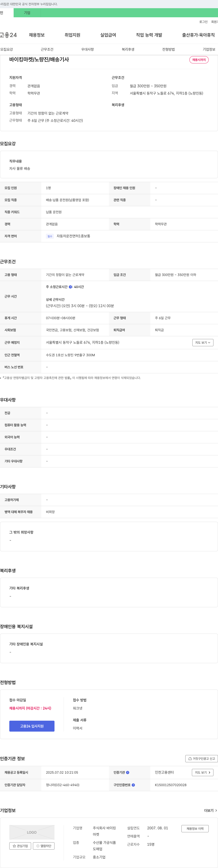Click job title 바이킹마켓/노량진/배송기사
This screenshot has height=868, width=218.
[x=39, y=59]
